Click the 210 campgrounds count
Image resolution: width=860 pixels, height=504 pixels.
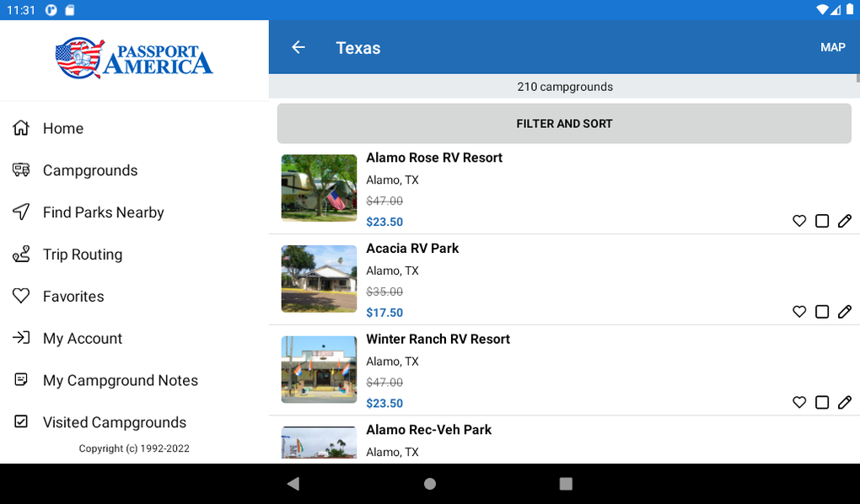point(564,87)
